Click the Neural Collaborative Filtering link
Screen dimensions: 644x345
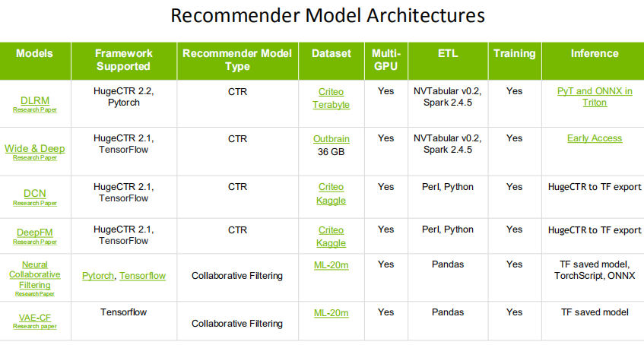(35, 274)
